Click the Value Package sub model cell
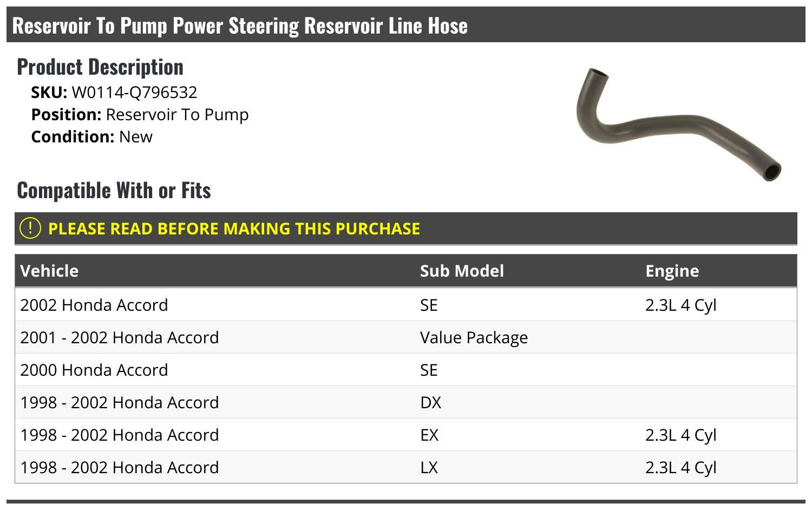This screenshot has width=812, height=510. click(x=474, y=337)
